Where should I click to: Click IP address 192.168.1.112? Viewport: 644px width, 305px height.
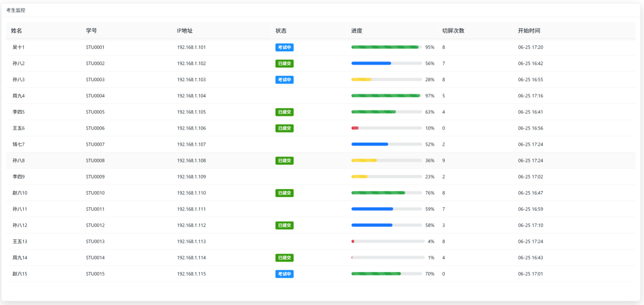pos(191,225)
